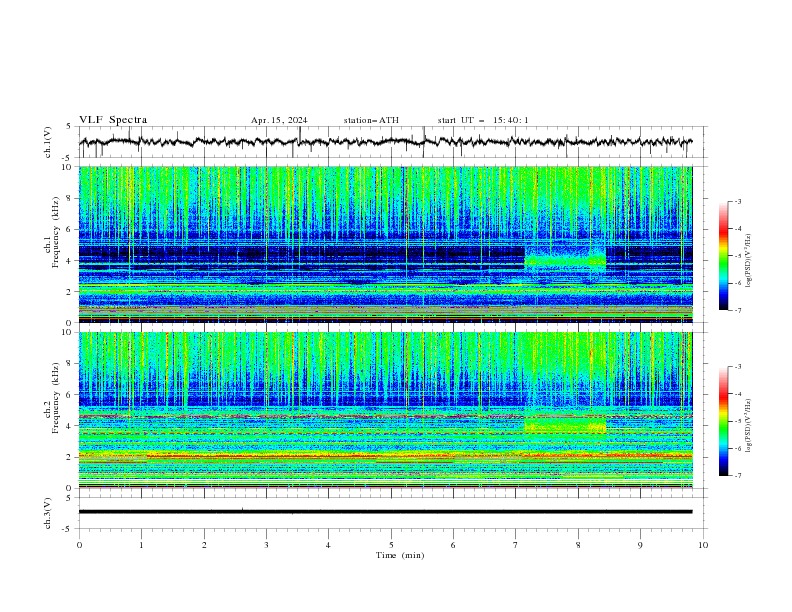
Task: Select the "start UT = 15:40:1" text
Action: (483, 120)
